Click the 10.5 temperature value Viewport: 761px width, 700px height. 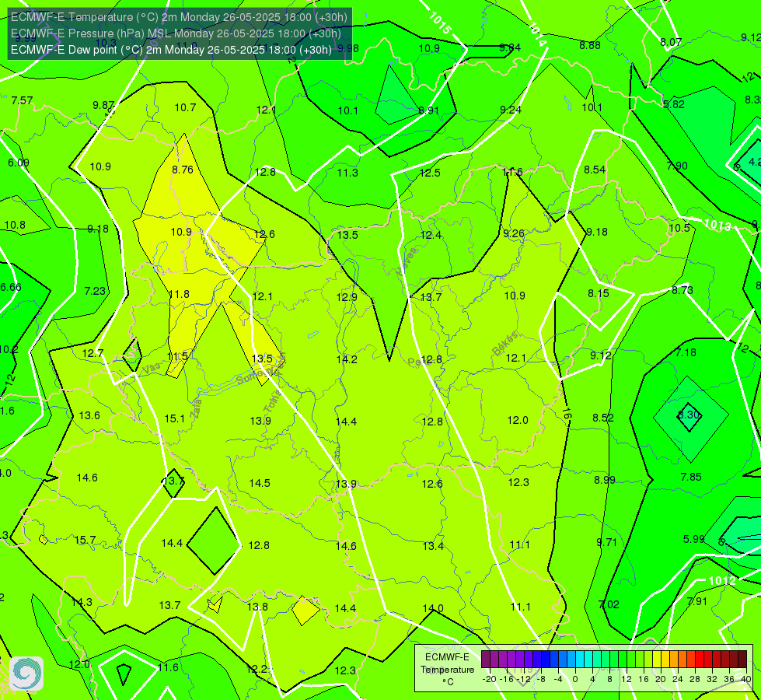pyautogui.click(x=679, y=228)
